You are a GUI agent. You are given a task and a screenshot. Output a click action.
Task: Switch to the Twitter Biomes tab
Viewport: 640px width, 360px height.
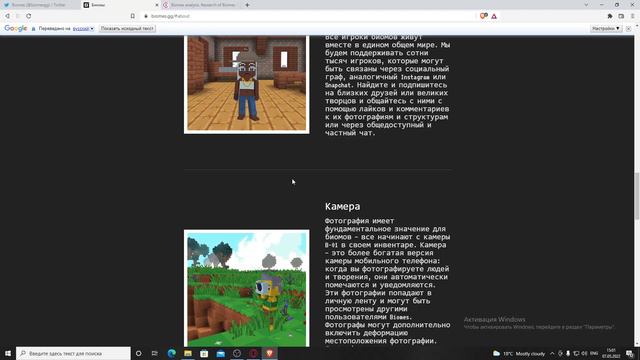click(39, 5)
